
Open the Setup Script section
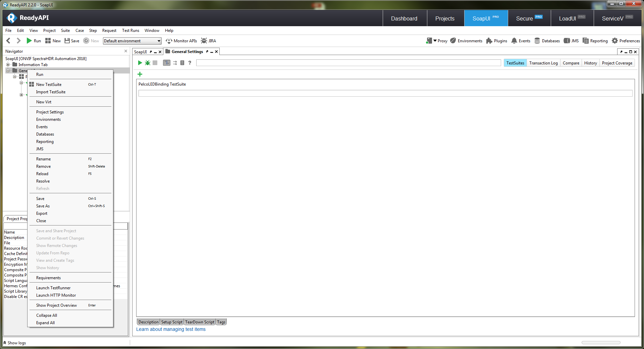pos(172,322)
